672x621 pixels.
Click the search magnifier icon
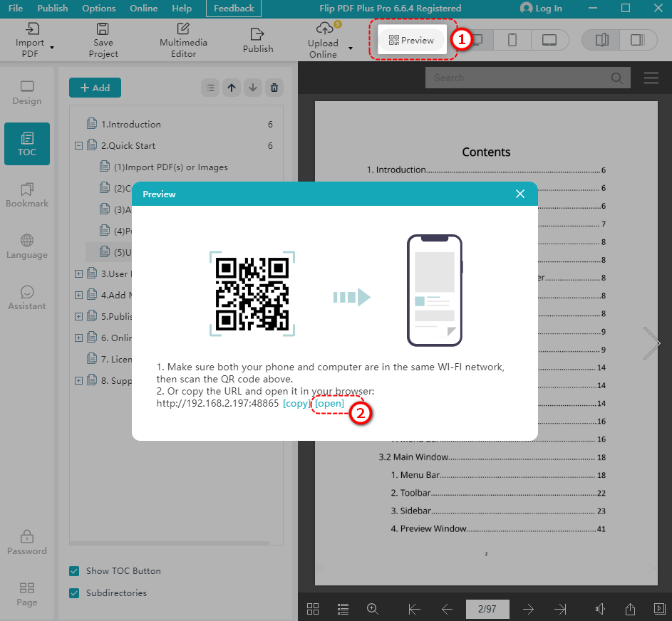(616, 78)
